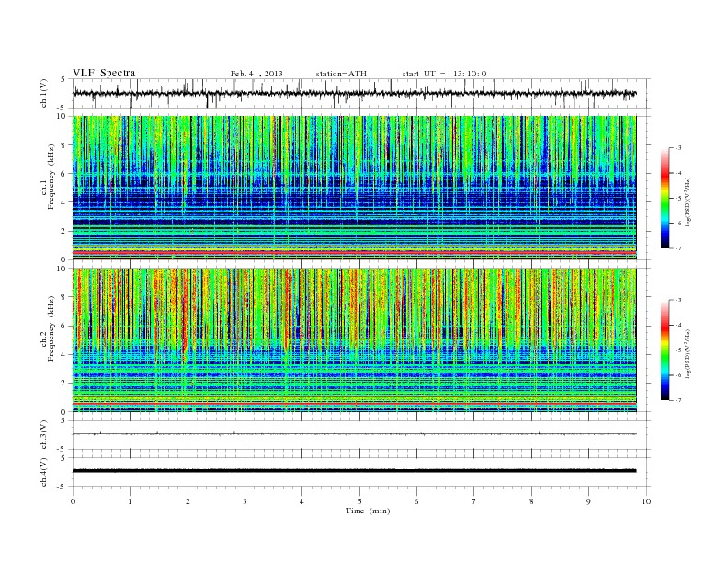Click the ch.1 'Frequency (kHz)' axis label
The height and width of the screenshot is (563, 728).
[51, 177]
